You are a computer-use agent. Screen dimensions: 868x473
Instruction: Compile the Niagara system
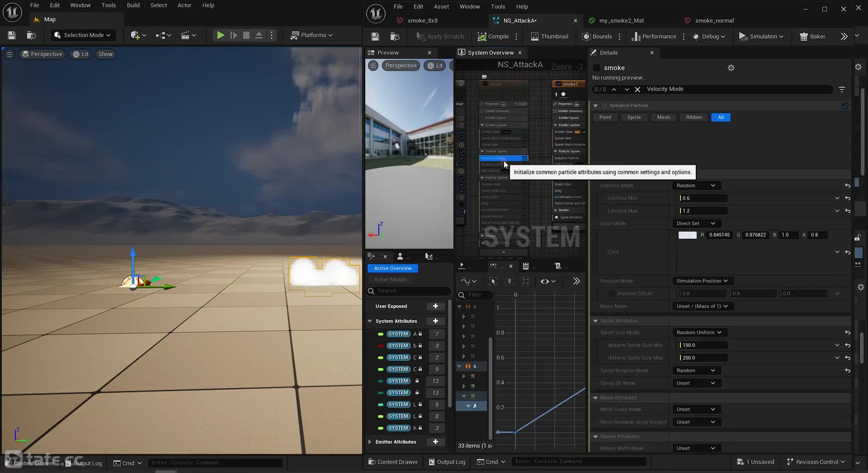tap(493, 36)
